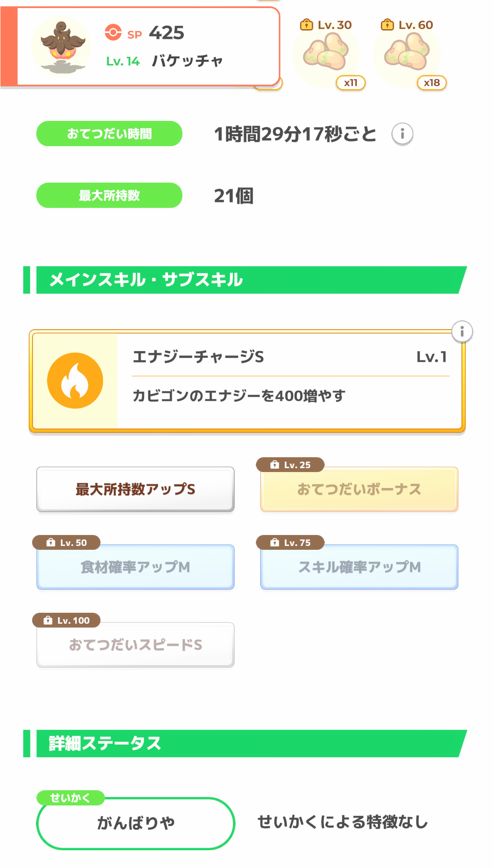Tap the locked スキル確率アップM sub skill
This screenshot has width=494, height=868.
click(359, 568)
